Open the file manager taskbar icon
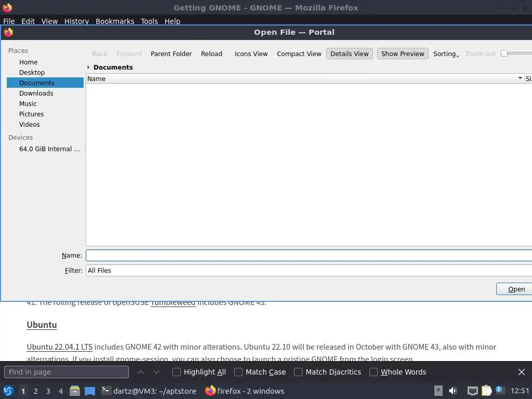The image size is (532, 399). tap(75, 391)
